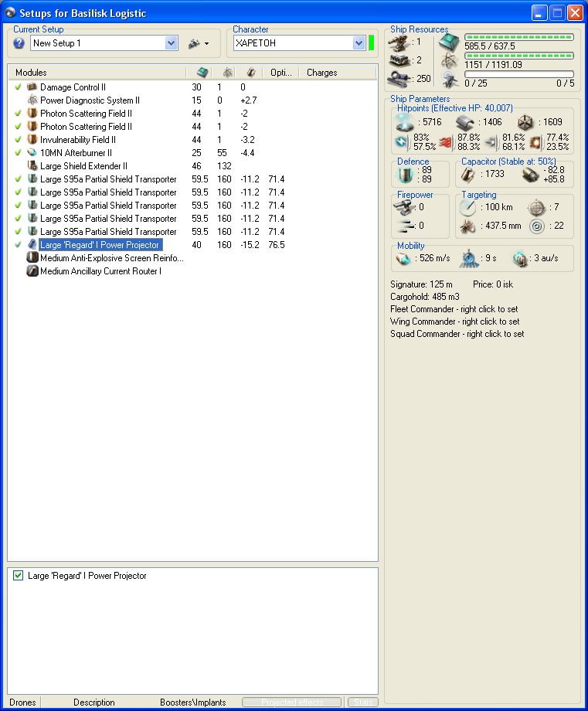Click the CPU usage progress bar

[x=519, y=37]
